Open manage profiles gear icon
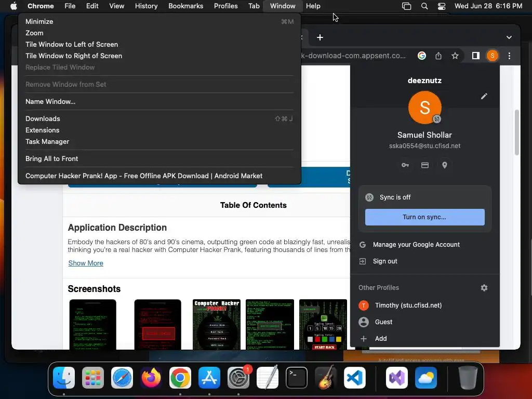Screen dimensions: 532x399 pyautogui.click(x=484, y=288)
